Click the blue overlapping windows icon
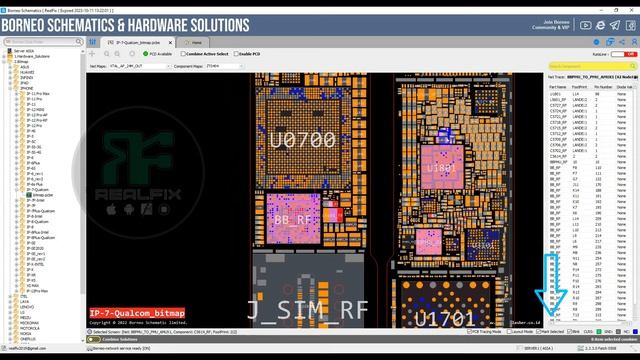Image resolution: width=640 pixels, height=360 pixels. point(610,42)
